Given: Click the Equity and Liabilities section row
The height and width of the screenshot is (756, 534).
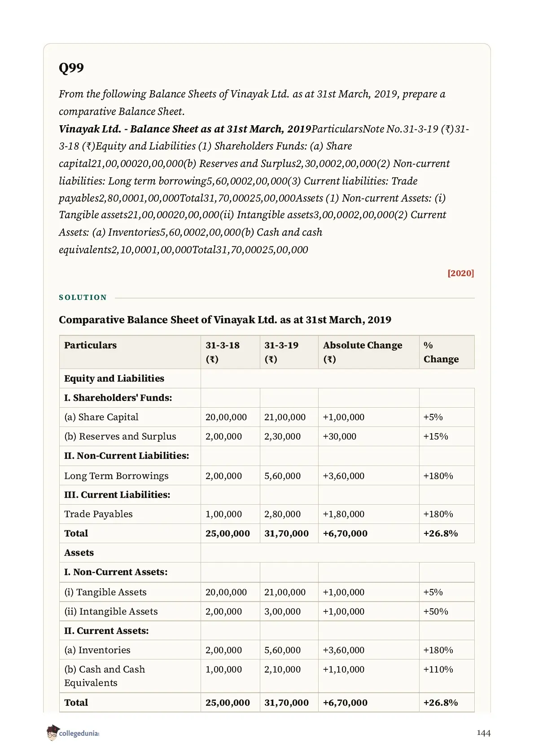Looking at the screenshot, I should click(x=267, y=378).
